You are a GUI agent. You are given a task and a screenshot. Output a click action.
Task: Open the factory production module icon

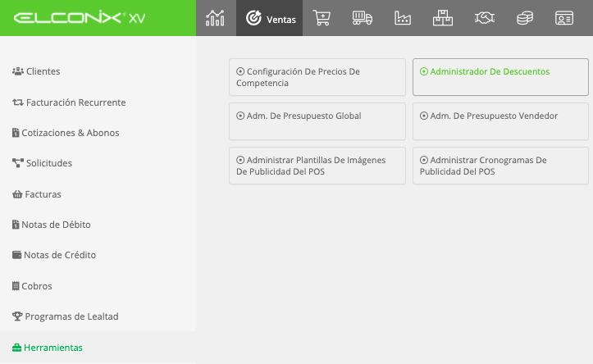click(403, 18)
